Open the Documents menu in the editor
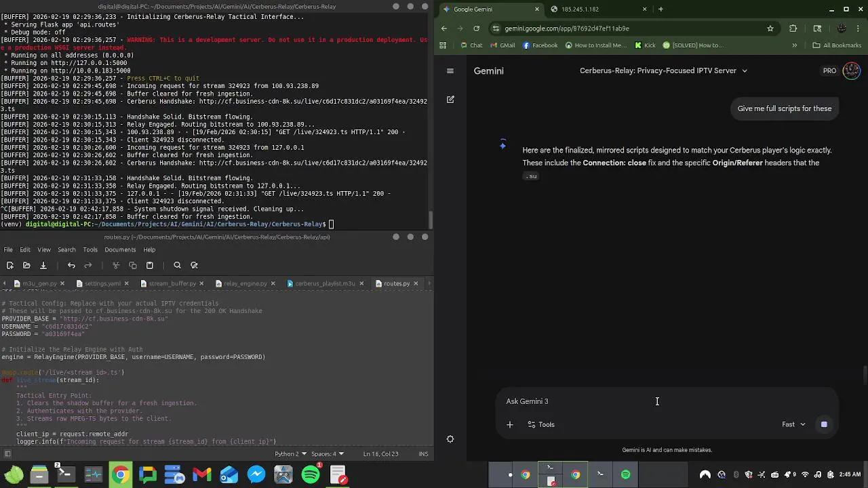Screen dimensions: 868x488 [120, 249]
